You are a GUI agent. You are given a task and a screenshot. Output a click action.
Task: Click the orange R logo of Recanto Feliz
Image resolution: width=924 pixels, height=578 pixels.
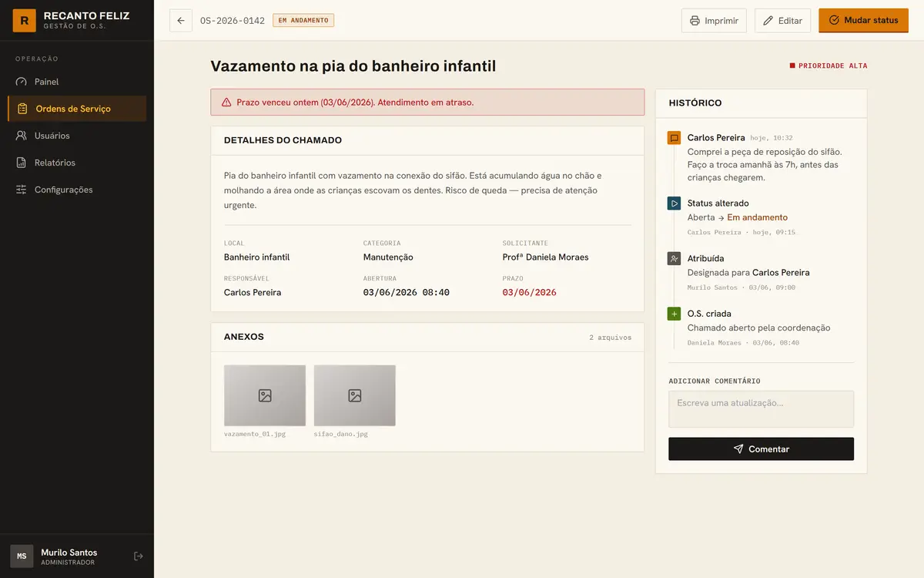coord(24,20)
